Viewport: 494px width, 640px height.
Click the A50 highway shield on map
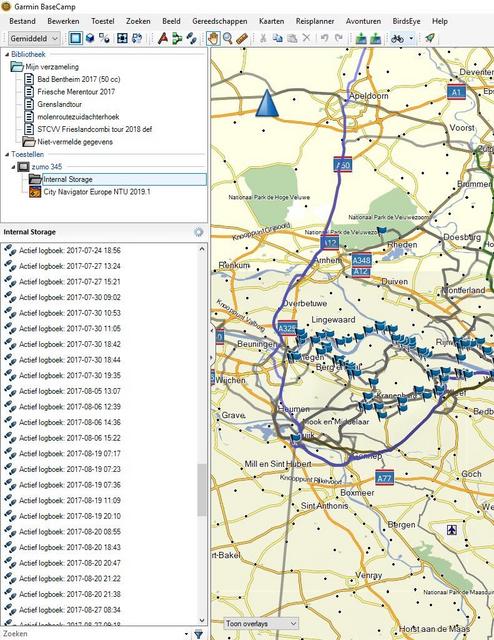click(x=343, y=164)
